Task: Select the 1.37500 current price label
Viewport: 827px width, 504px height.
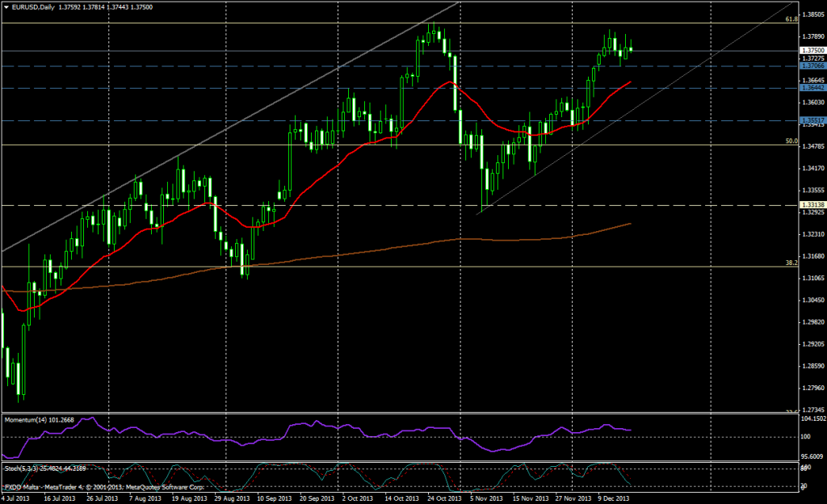Action: click(x=811, y=50)
